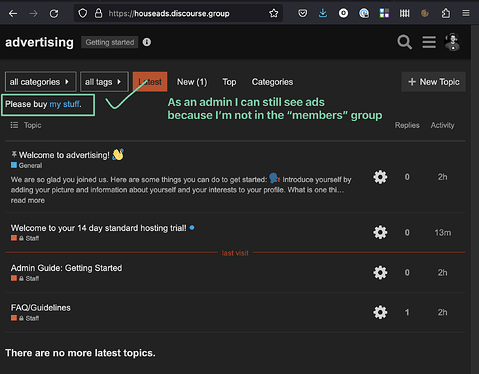This screenshot has height=374, width=479.
Task: Click the 2h activity on Admin Guide row
Action: [x=442, y=273]
